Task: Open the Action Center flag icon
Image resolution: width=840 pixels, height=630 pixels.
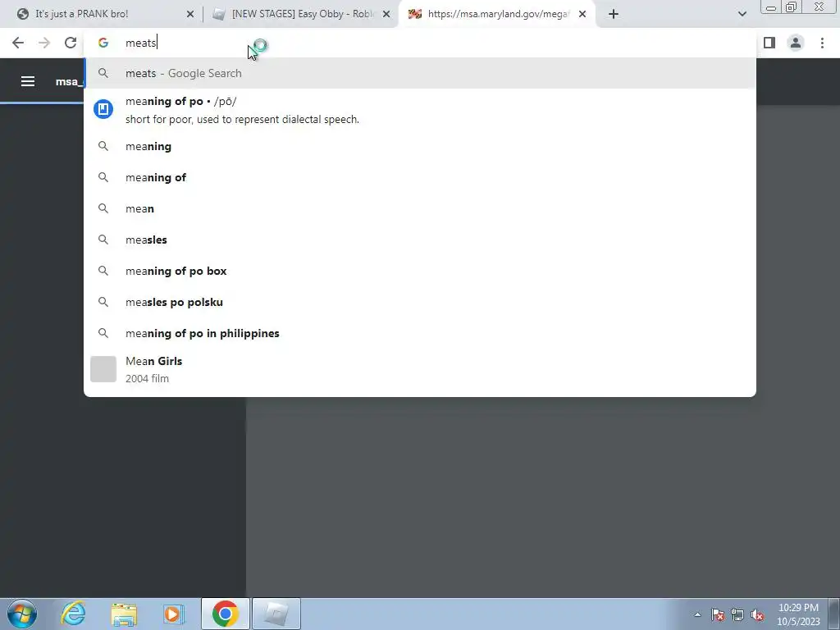Action: 718,614
